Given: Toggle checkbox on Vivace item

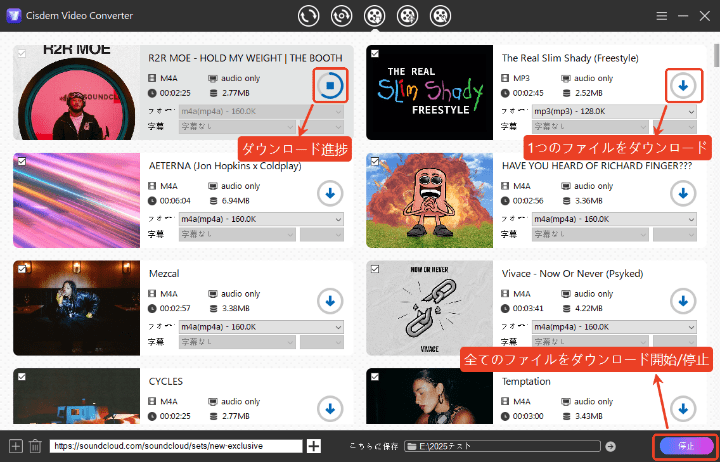Looking at the screenshot, I should 374,267.
